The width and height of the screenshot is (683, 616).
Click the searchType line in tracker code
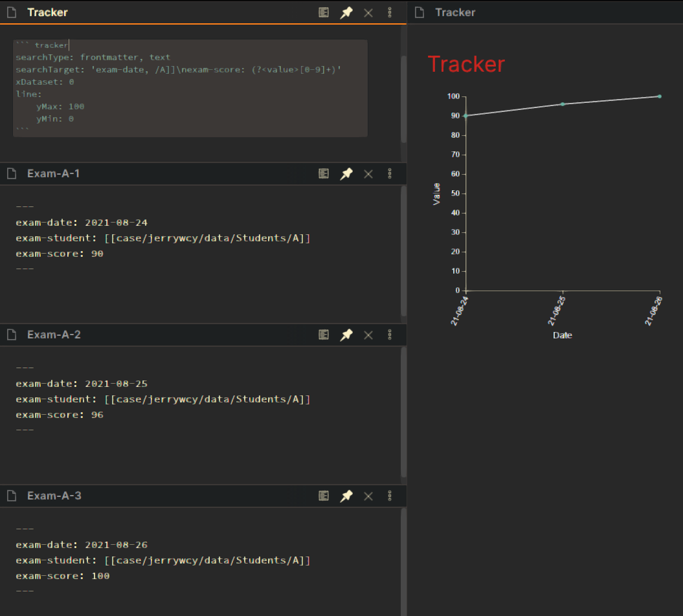click(93, 58)
